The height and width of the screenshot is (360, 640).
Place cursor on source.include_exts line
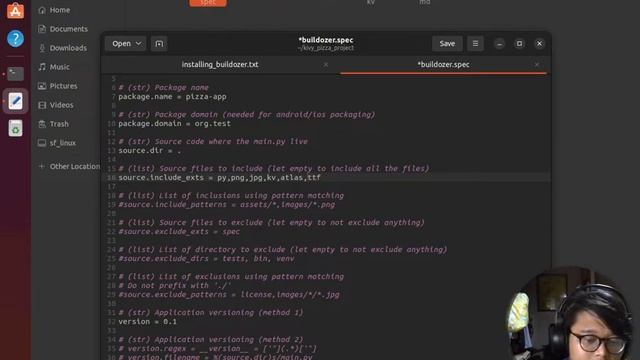[220, 178]
